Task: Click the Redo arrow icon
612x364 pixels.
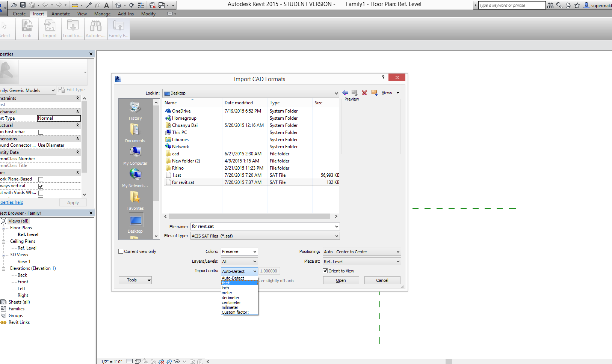Action: point(59,5)
